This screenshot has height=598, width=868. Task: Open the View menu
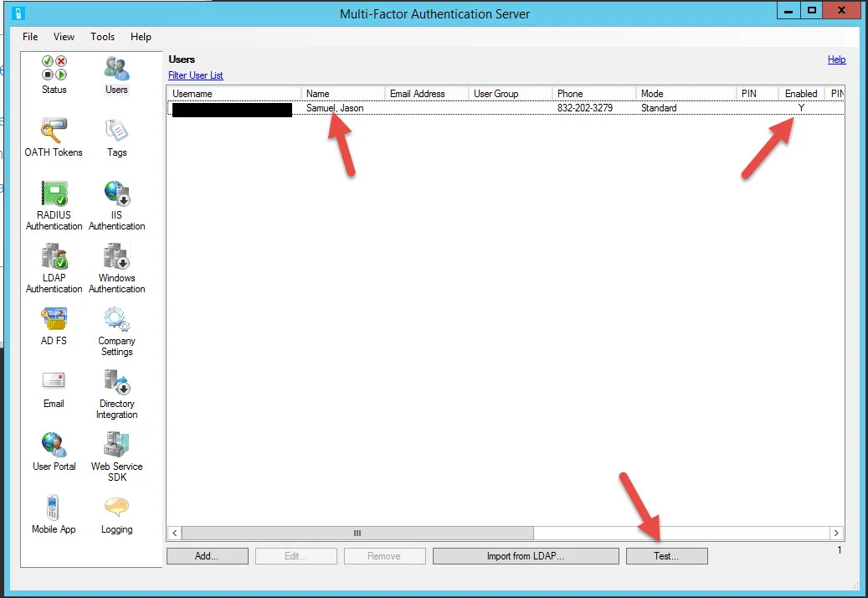[64, 37]
